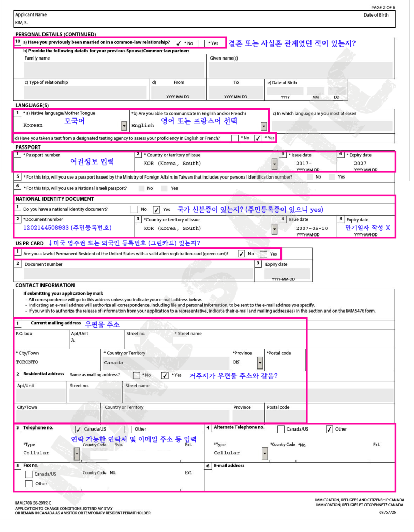Tick Yes for designated language test taken
414x532 pixels.
coord(258,138)
